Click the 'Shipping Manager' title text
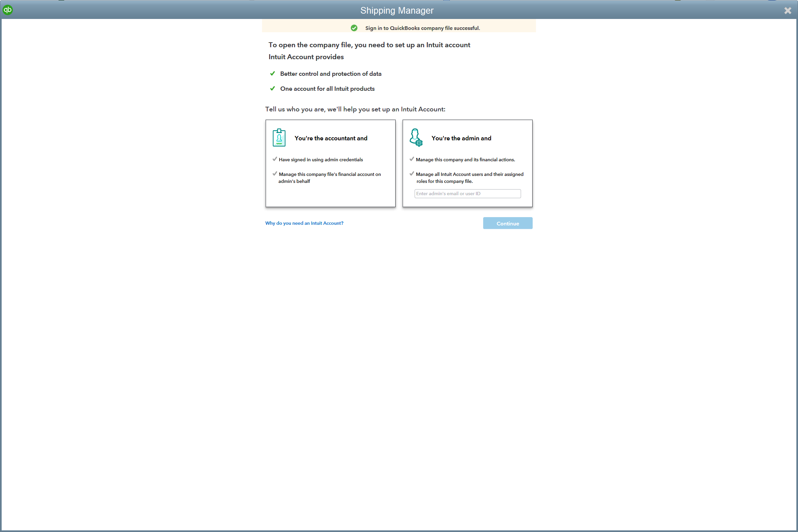The width and height of the screenshot is (798, 532). pos(397,11)
